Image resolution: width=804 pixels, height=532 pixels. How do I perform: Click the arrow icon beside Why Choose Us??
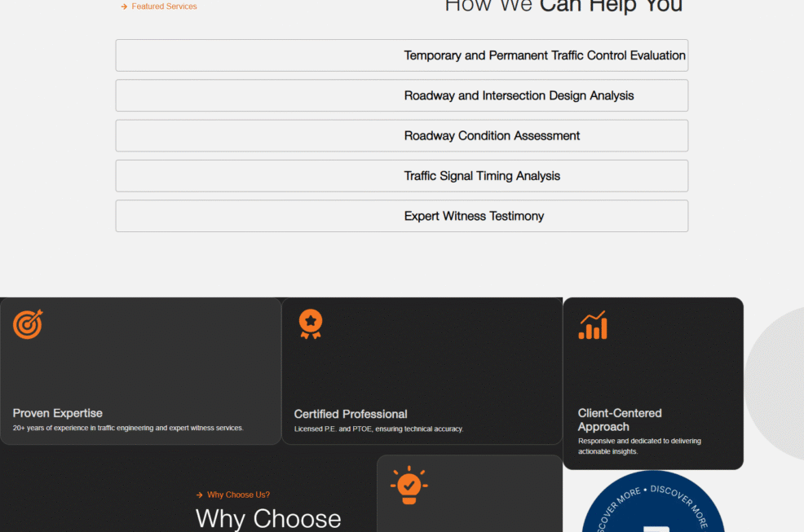(200, 495)
